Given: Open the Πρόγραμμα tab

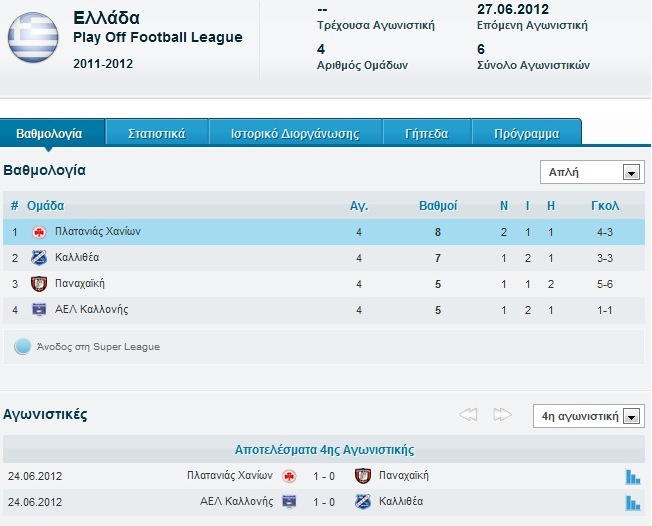Looking at the screenshot, I should click(x=526, y=133).
